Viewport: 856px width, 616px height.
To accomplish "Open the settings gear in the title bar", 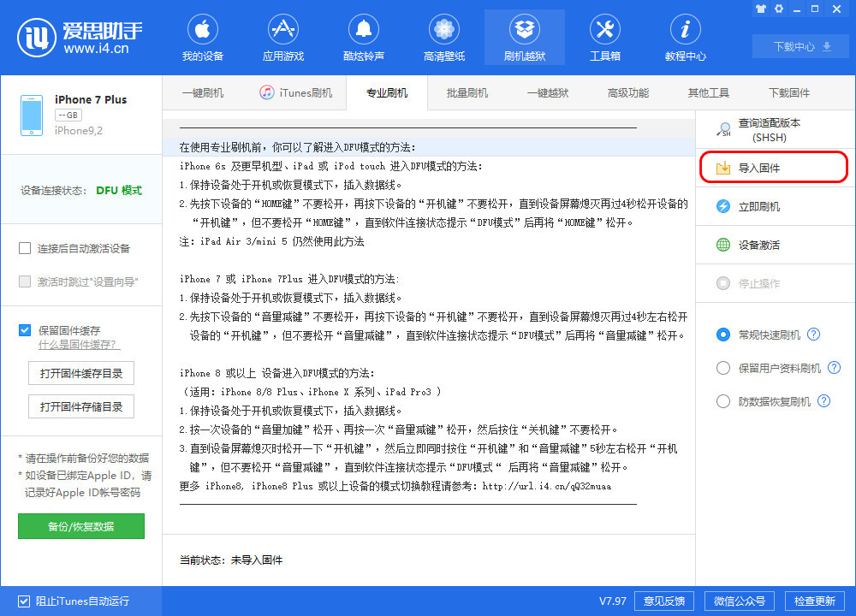I will (x=778, y=9).
